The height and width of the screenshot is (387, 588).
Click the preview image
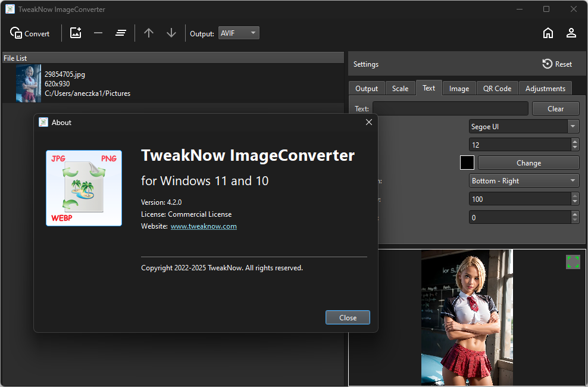(467, 317)
